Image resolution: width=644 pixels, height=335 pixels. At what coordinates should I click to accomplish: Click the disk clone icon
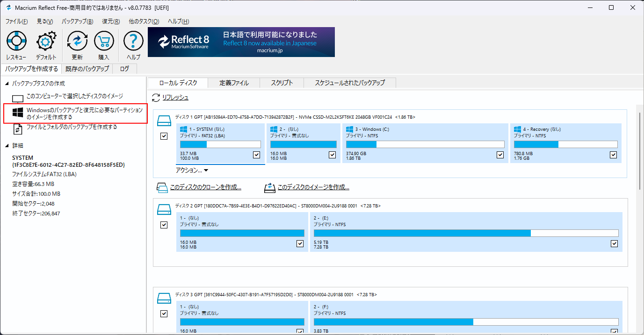tap(162, 188)
